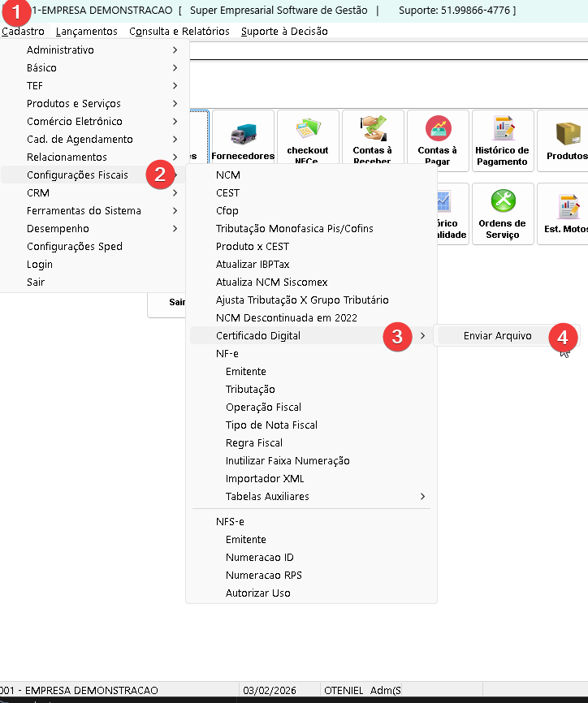
Task: Click the checkout NFCe icon button
Action: [308, 140]
